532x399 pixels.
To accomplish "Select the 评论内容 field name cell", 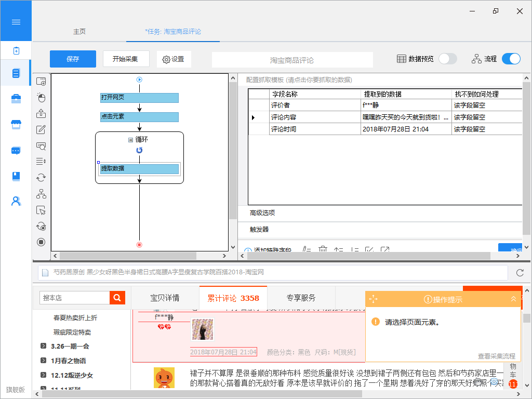I will [315, 117].
